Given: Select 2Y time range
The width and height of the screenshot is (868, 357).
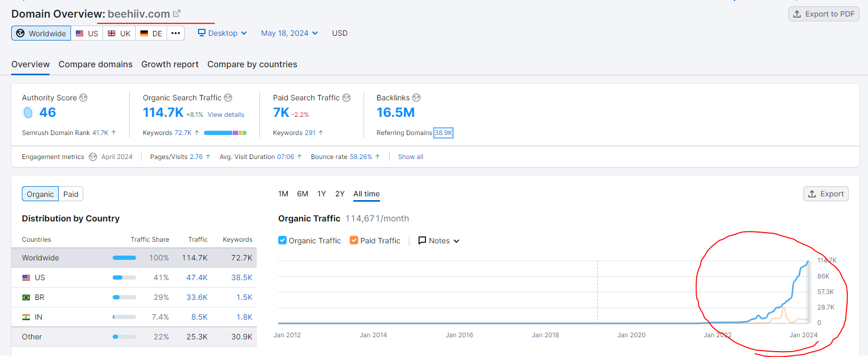Looking at the screenshot, I should (x=340, y=194).
